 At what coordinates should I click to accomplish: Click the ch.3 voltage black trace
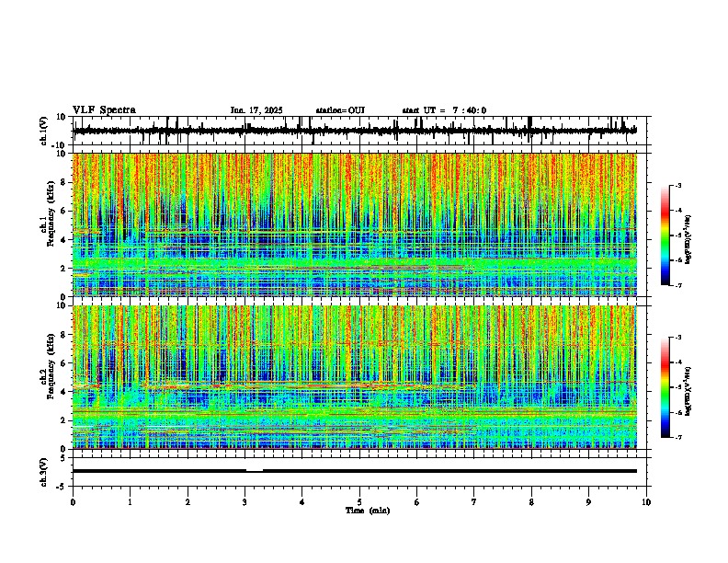pyautogui.click(x=354, y=471)
